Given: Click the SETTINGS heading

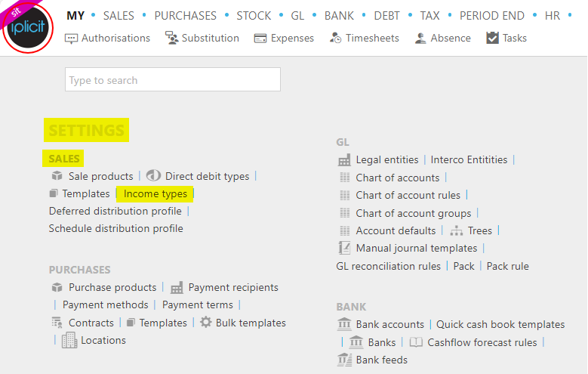Looking at the screenshot, I should (86, 130).
